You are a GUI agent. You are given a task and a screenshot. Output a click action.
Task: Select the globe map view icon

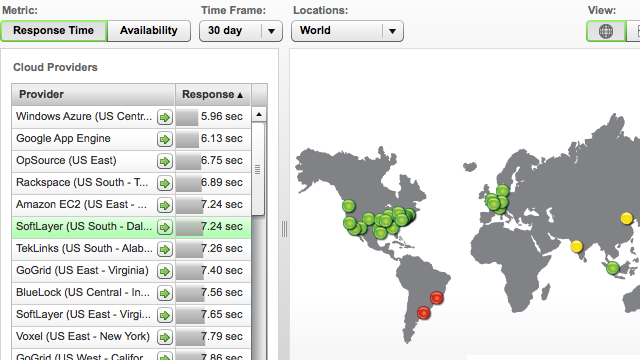coord(606,31)
